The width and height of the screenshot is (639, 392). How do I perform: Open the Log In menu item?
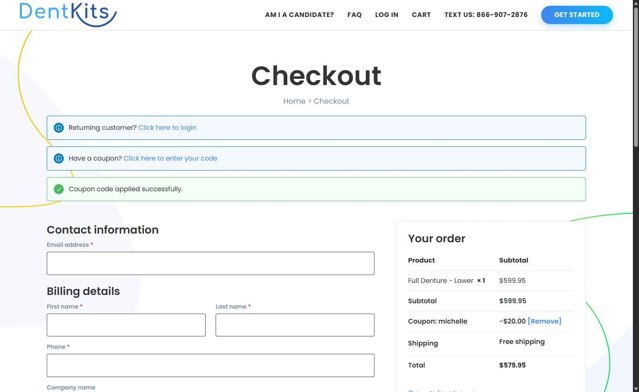click(386, 15)
